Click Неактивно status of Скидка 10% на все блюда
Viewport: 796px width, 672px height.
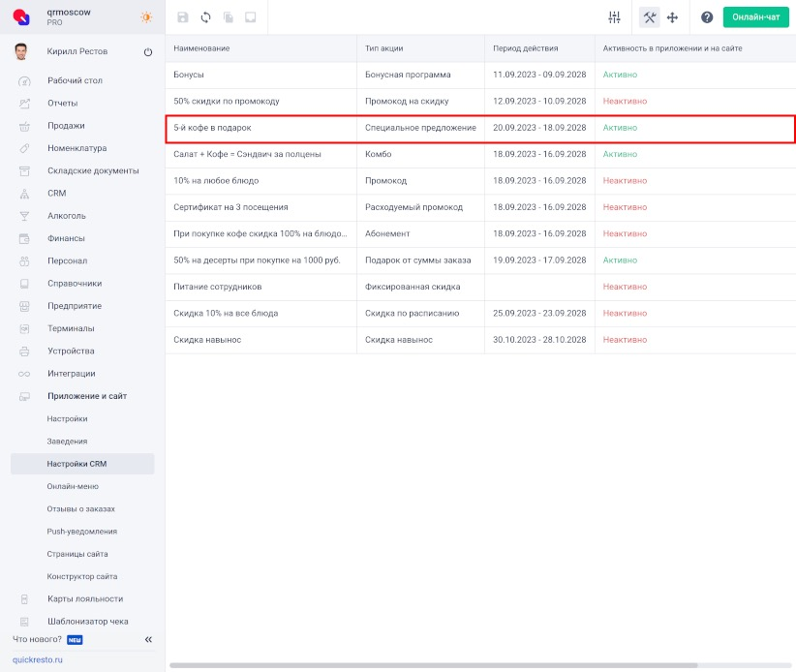coord(625,313)
